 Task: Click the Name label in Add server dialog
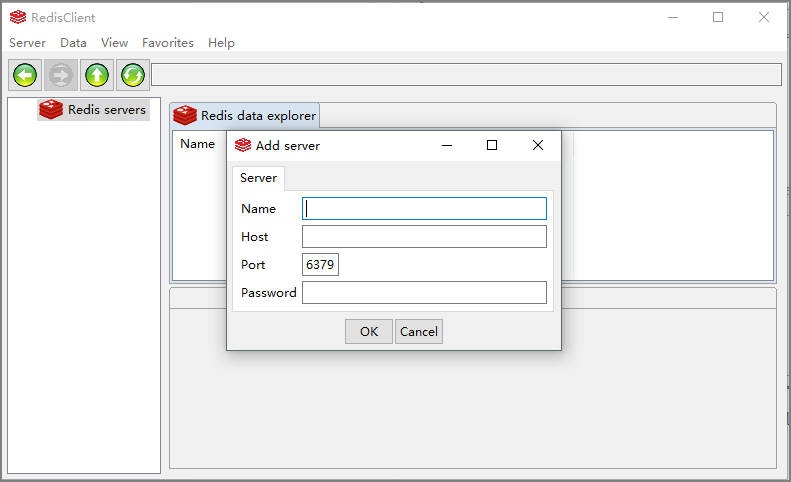click(x=259, y=209)
